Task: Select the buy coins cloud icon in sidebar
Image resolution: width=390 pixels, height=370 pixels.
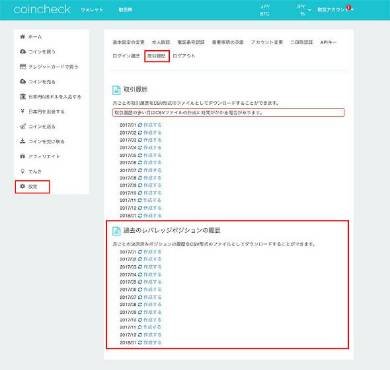Action: (23, 52)
